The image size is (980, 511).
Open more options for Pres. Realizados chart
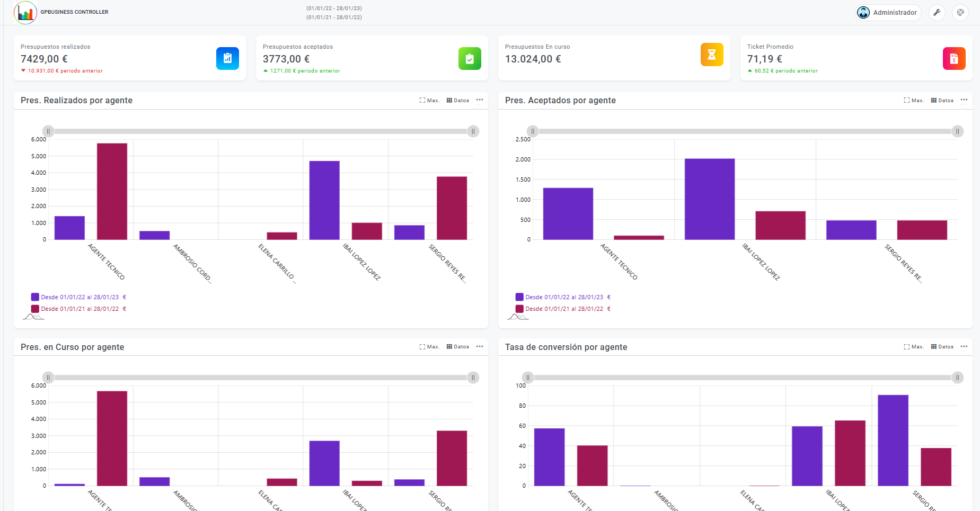[x=480, y=100]
